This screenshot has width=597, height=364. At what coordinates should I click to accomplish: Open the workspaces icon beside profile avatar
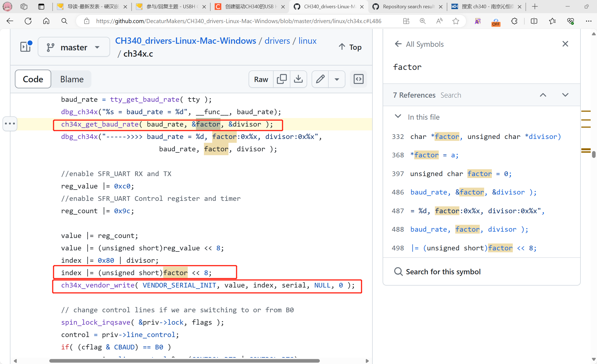24,7
